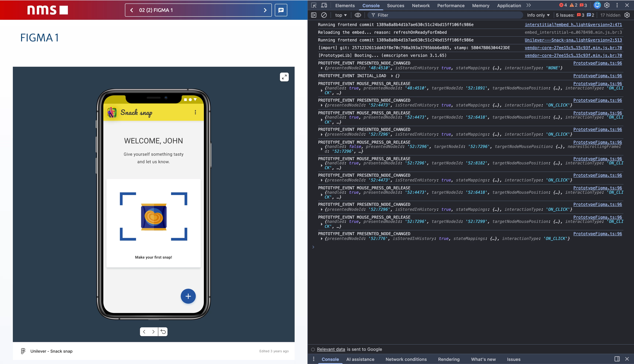Click the Relevant data link
The image size is (634, 364).
coord(331,349)
